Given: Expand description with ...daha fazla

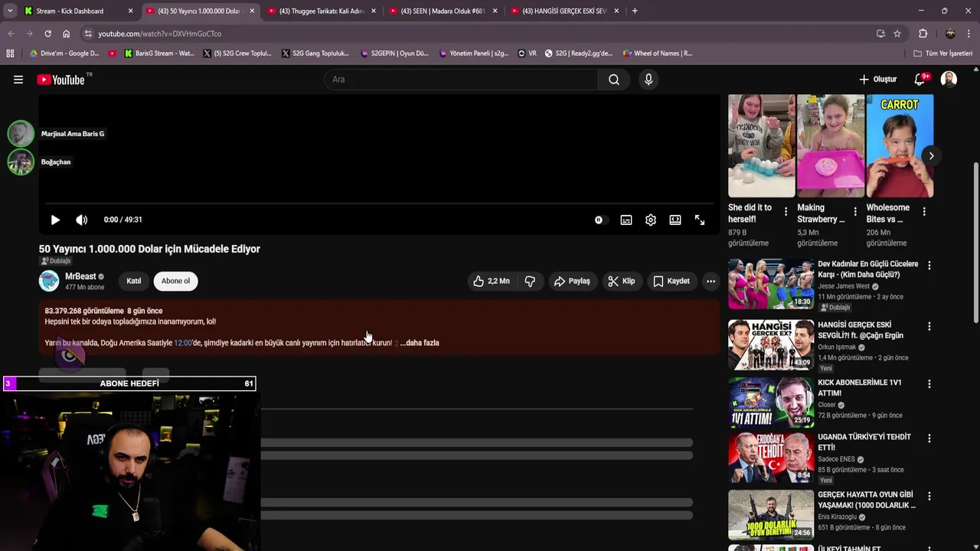Looking at the screenshot, I should [x=420, y=343].
